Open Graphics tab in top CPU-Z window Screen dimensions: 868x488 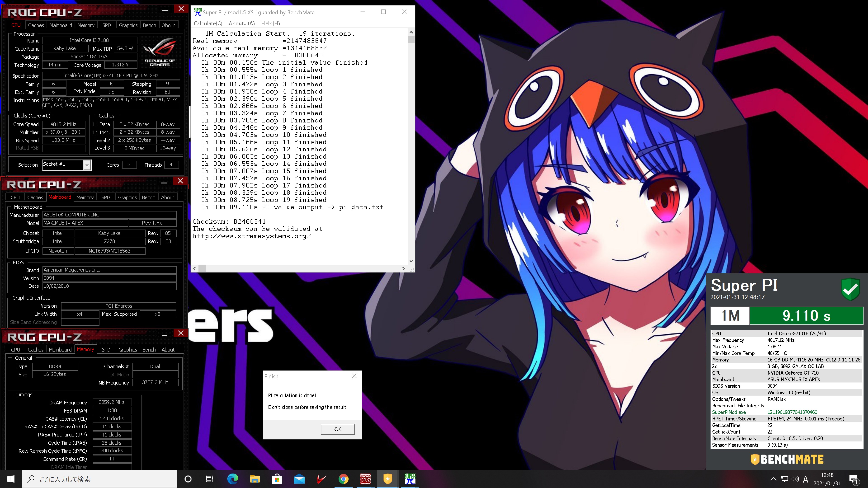pyautogui.click(x=128, y=25)
